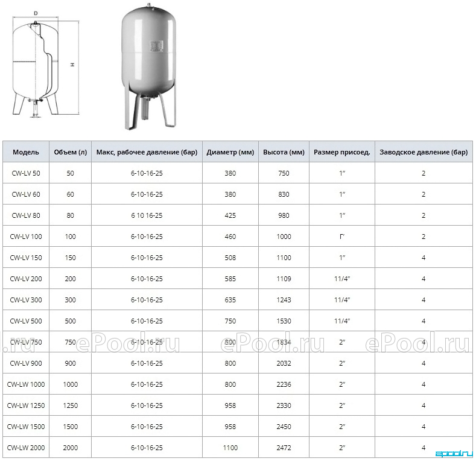Image resolution: width=476 pixels, height=461 pixels.
Task: Click diameter value '460'
Action: coord(230,237)
